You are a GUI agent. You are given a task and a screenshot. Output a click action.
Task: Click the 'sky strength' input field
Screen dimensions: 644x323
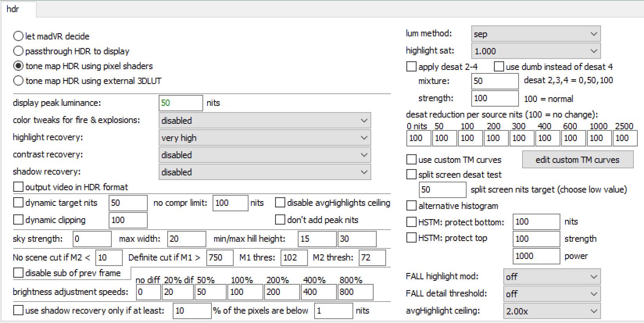tap(92, 239)
